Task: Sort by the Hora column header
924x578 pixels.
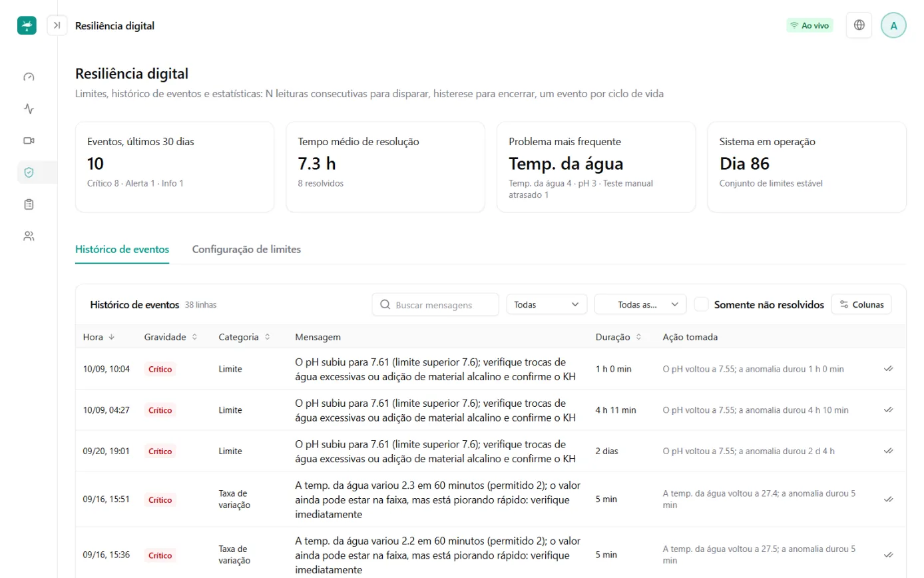Action: [x=99, y=337]
